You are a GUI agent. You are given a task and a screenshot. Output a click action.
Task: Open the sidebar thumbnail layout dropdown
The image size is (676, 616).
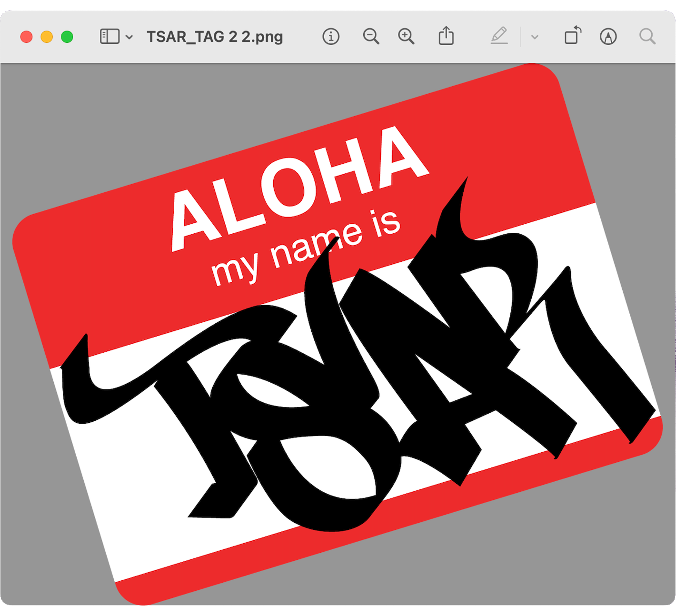point(129,36)
